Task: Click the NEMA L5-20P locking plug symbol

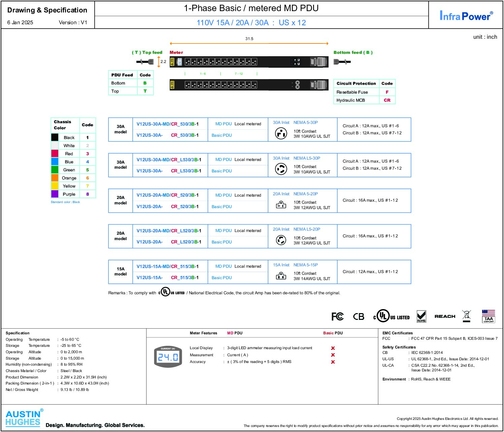Action: (281, 240)
